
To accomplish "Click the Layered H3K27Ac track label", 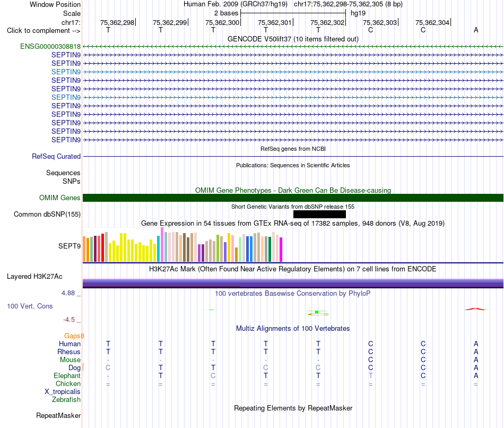I will click(34, 277).
